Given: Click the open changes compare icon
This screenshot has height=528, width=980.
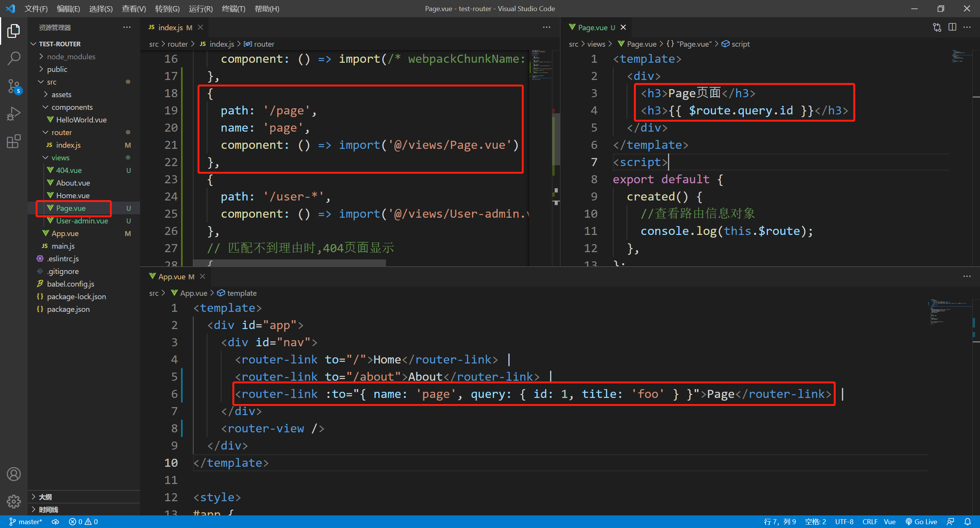Looking at the screenshot, I should [937, 27].
